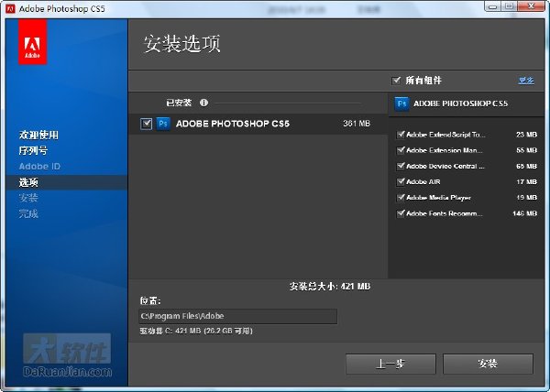
Task: Select the Adobe ID step
Action: pos(39,167)
